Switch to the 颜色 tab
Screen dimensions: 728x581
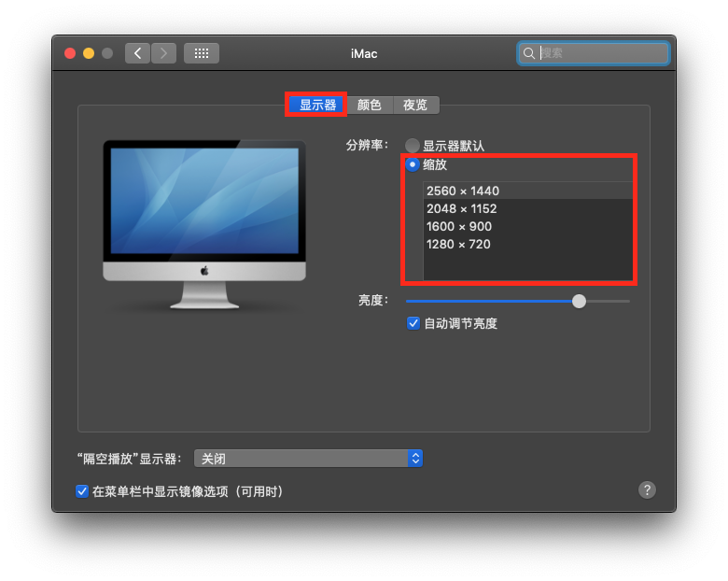click(x=370, y=105)
